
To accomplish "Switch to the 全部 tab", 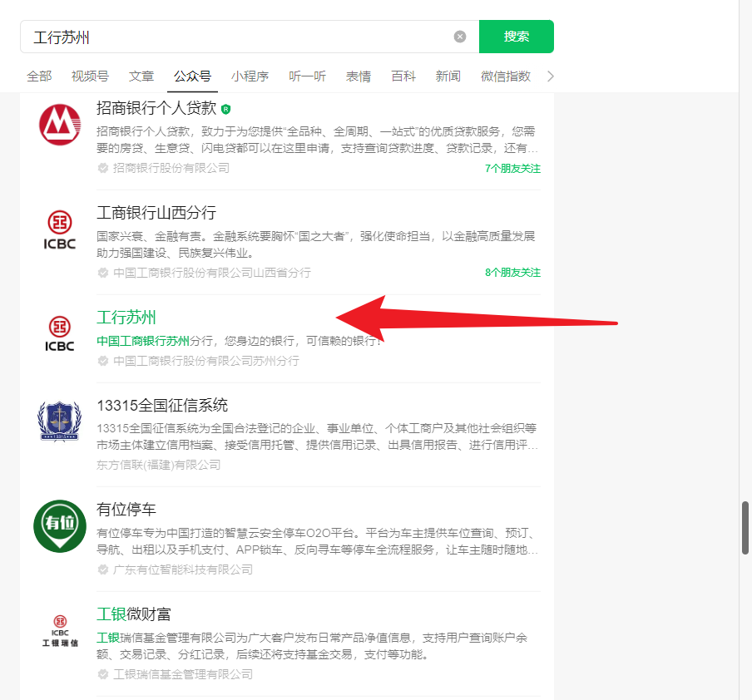I will point(39,76).
